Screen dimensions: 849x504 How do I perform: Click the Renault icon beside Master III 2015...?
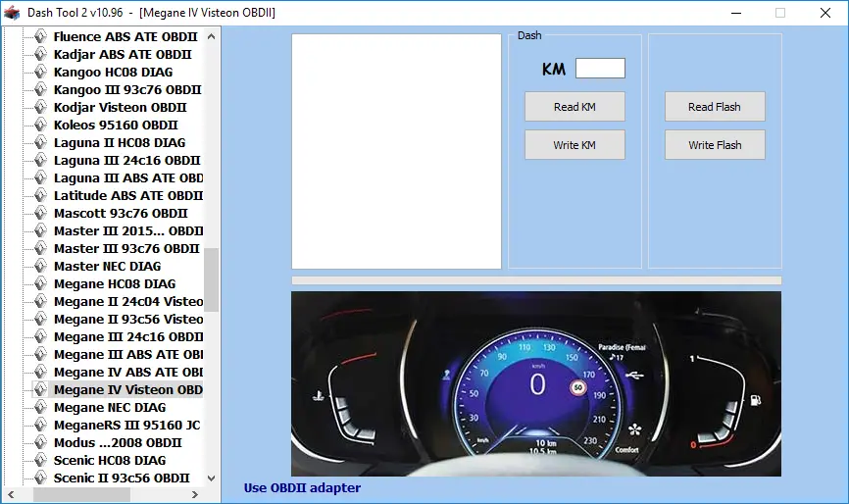(40, 230)
